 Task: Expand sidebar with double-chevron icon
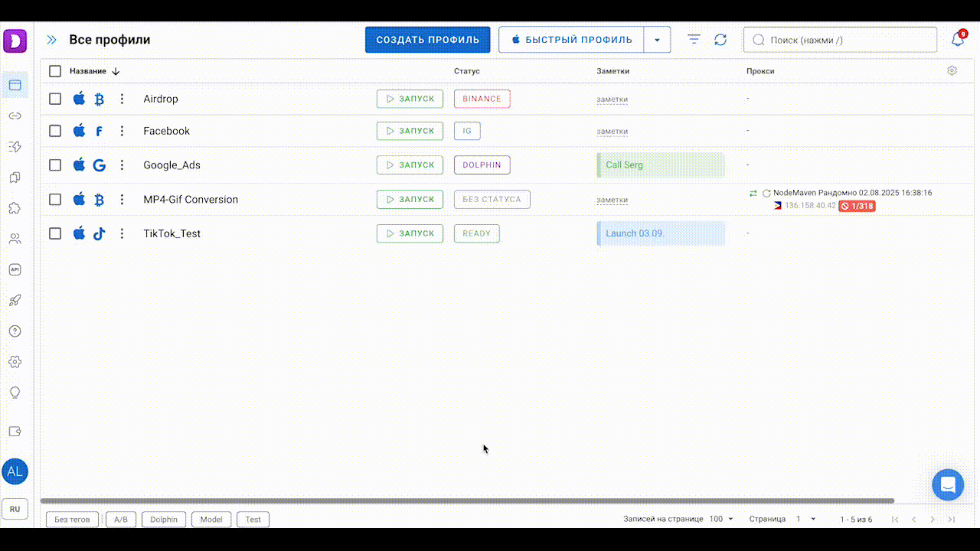click(x=52, y=40)
